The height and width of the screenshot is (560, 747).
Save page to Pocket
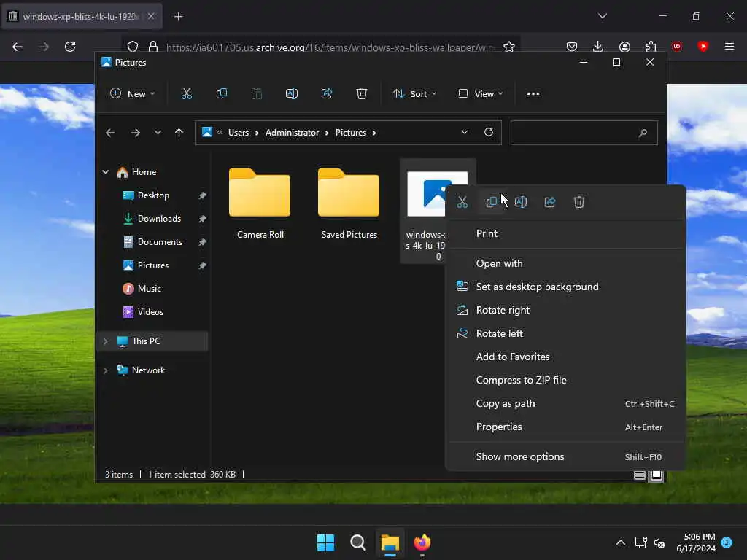click(572, 47)
